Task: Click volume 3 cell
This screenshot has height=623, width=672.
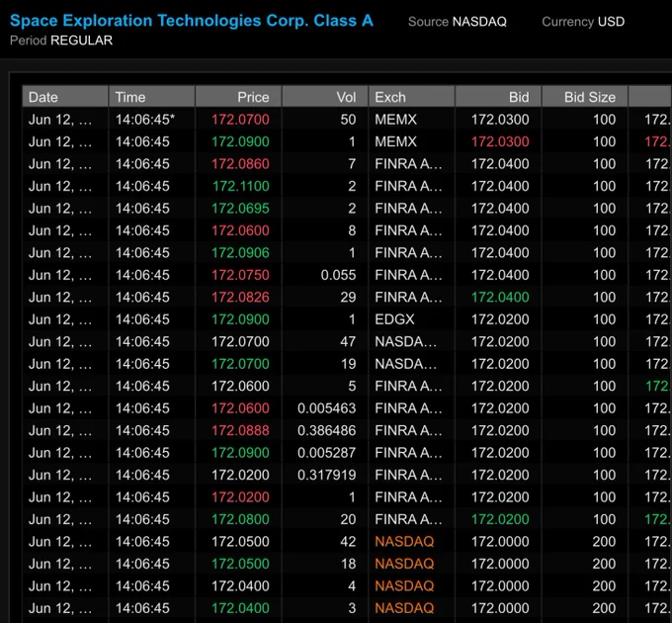Action: click(352, 608)
